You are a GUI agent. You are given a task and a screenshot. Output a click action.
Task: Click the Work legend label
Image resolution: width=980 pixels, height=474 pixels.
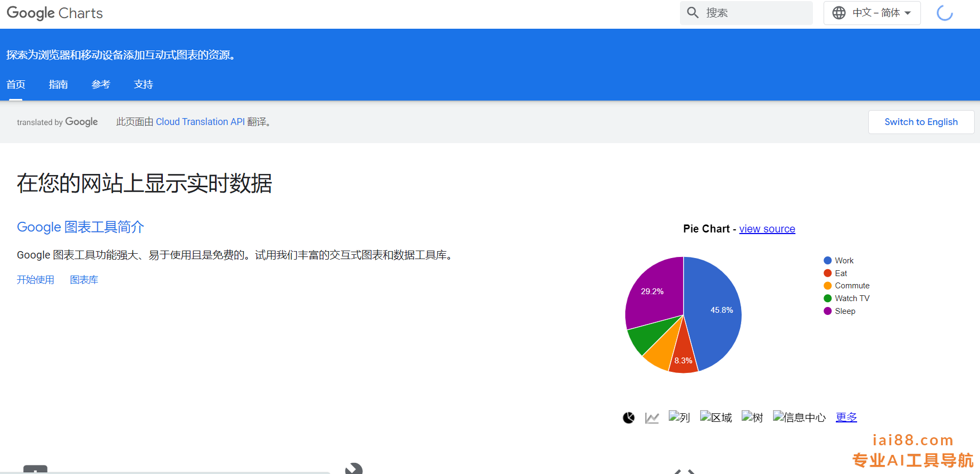pyautogui.click(x=844, y=261)
